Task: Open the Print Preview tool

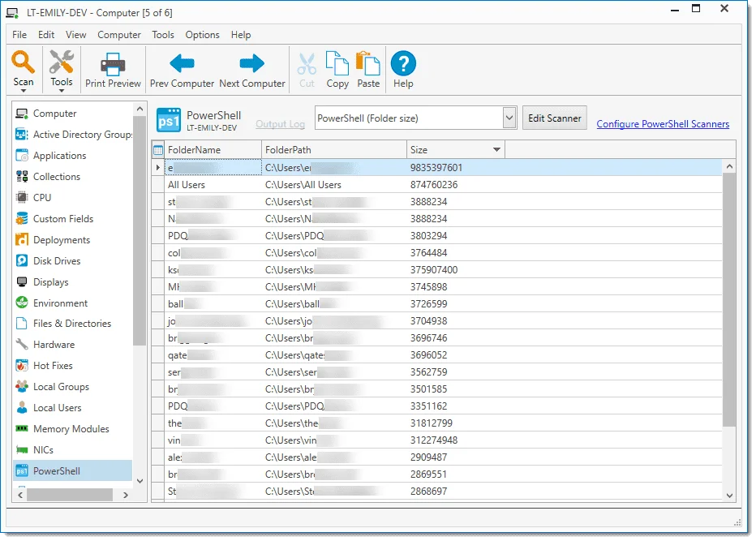Action: pos(113,71)
